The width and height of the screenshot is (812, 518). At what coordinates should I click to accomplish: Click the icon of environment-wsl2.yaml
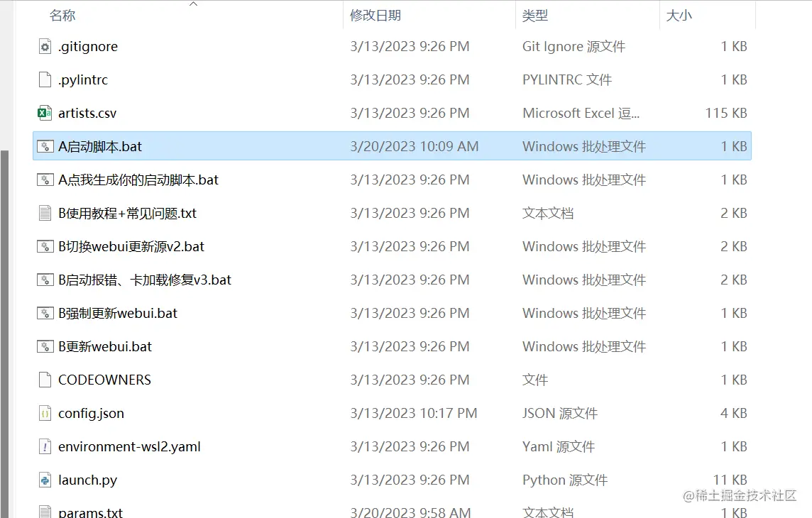coord(45,446)
